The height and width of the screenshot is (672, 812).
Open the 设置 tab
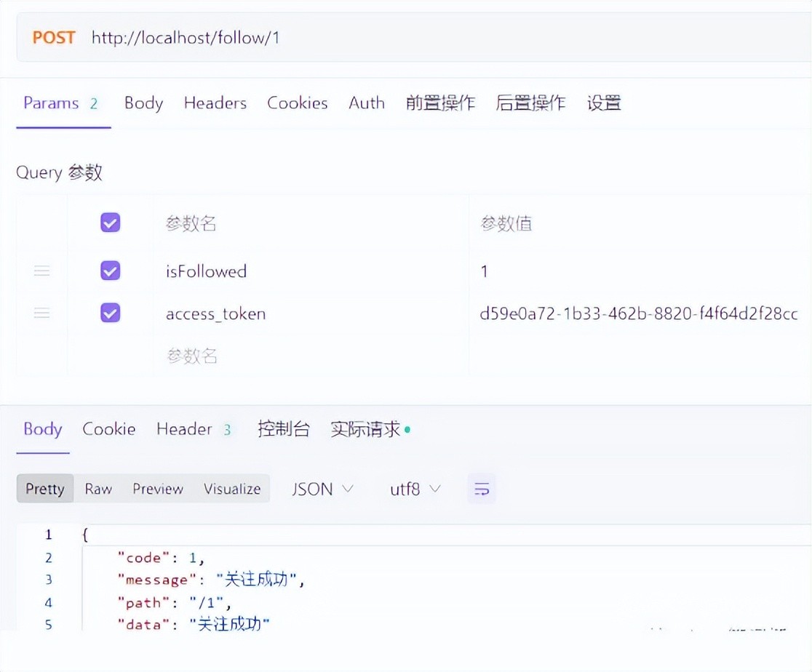(x=603, y=103)
